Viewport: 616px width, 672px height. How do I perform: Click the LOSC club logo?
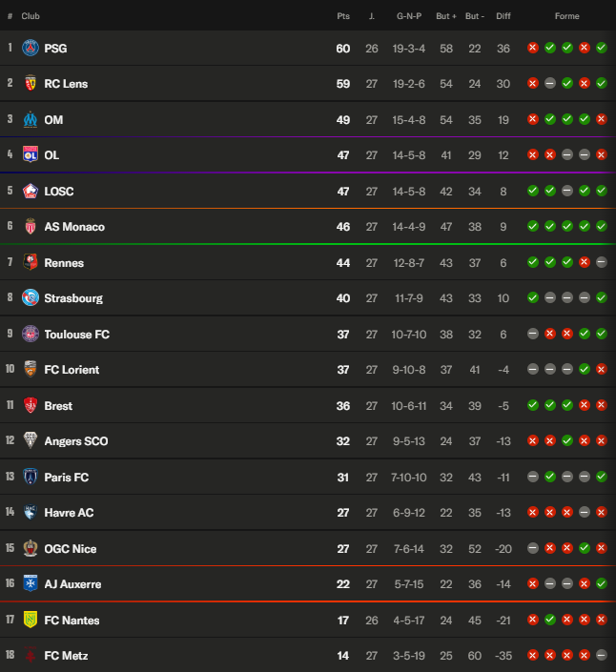pyautogui.click(x=31, y=191)
